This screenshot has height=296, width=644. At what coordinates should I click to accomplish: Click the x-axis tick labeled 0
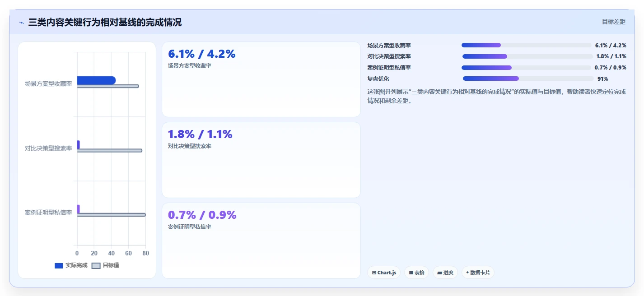click(77, 253)
